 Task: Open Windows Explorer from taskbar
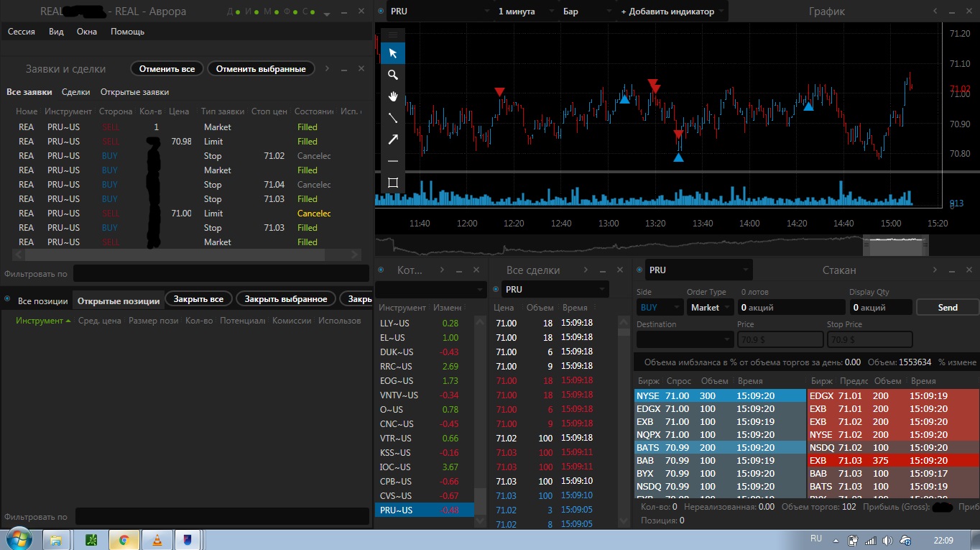56,539
